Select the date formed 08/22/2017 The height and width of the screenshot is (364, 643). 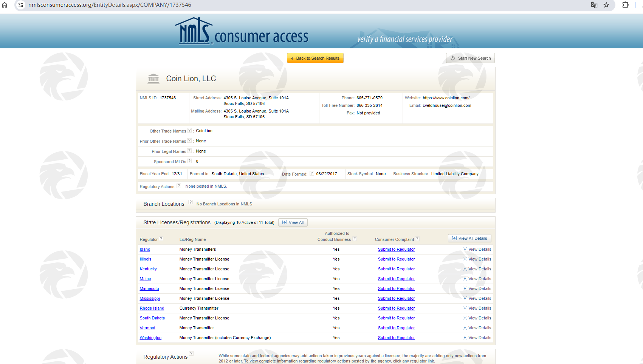point(327,174)
